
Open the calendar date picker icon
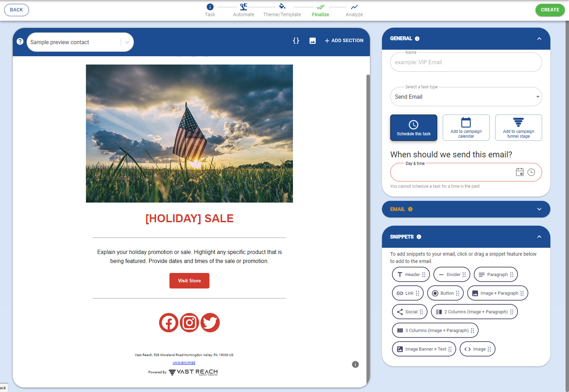(x=520, y=172)
